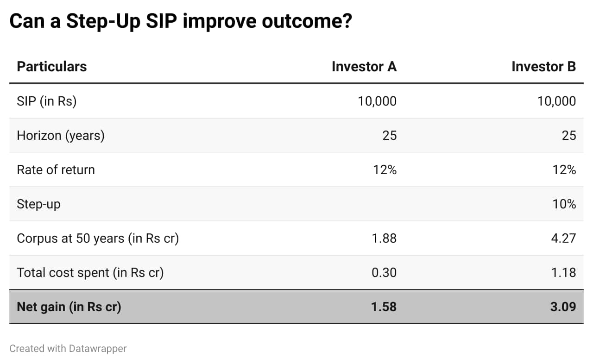Screen dimensions: 593x364
Task: Select Investor A's SIP amount 10,000
Action: [x=377, y=101]
